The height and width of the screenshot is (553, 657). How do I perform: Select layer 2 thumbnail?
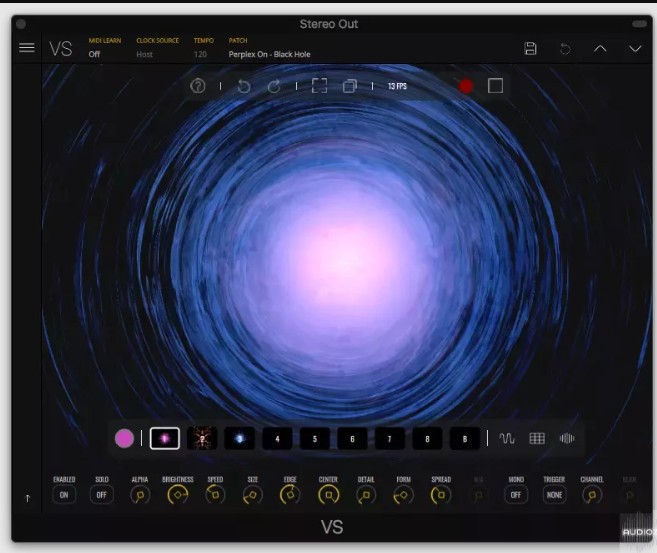pyautogui.click(x=202, y=439)
